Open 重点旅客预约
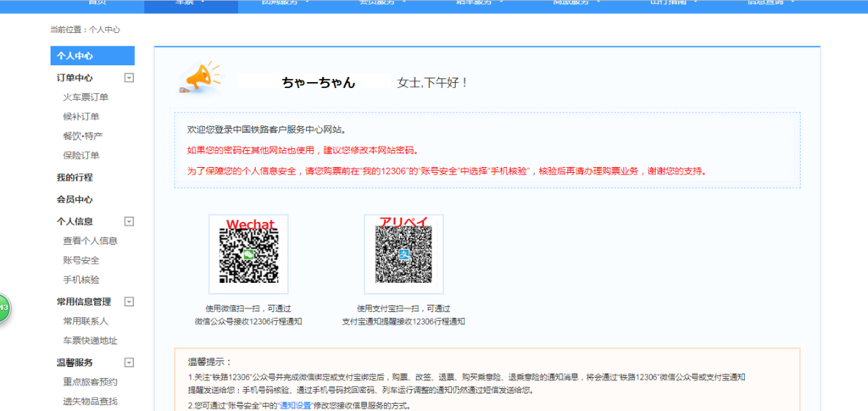868x411 pixels. pyautogui.click(x=90, y=381)
